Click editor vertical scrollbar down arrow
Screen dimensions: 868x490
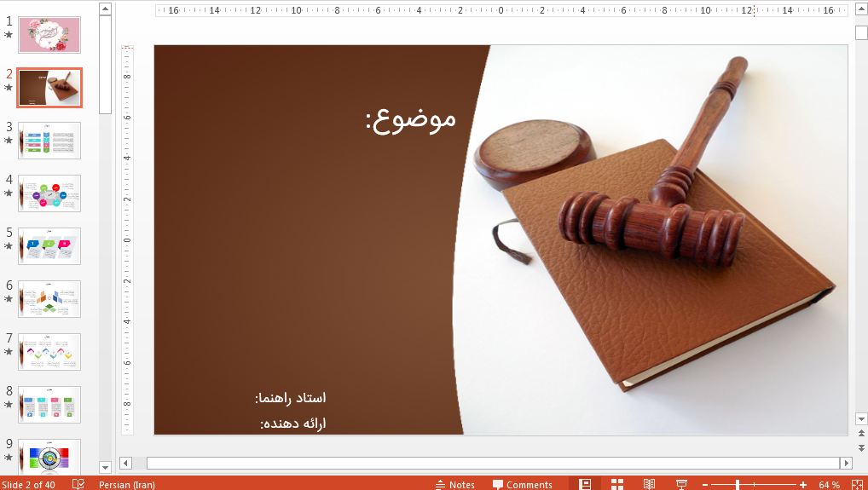861,418
